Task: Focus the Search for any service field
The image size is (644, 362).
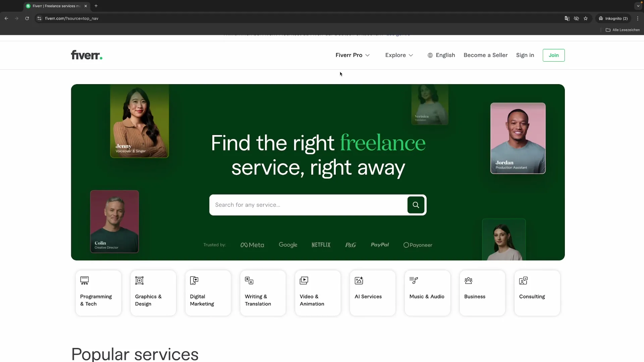Action: pos(308,205)
